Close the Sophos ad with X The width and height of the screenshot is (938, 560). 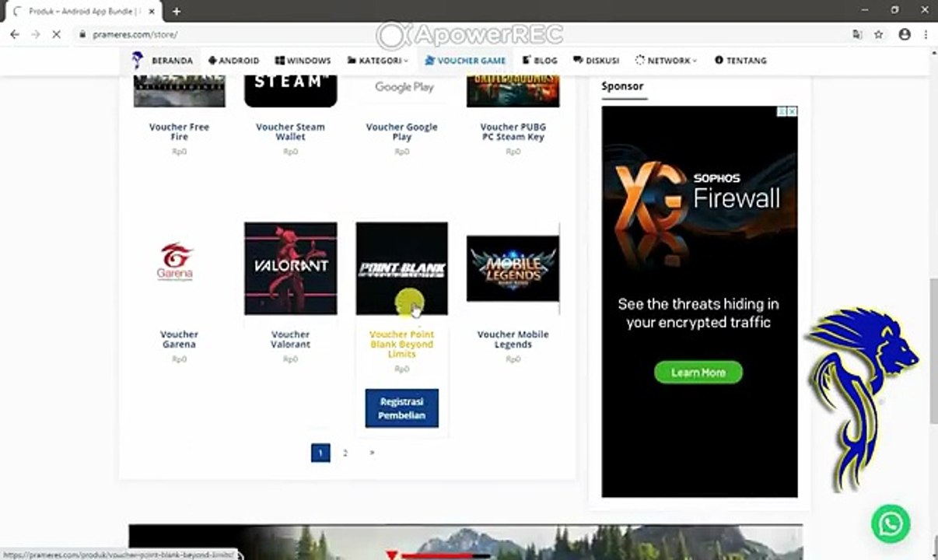tap(793, 111)
